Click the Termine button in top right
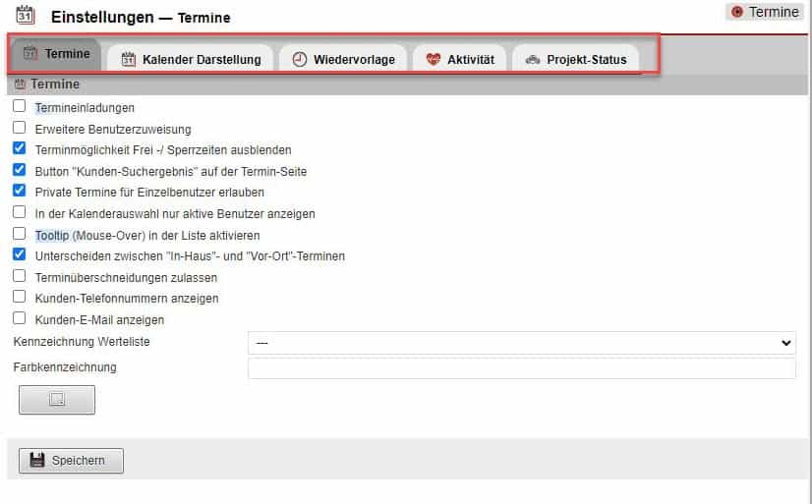 pyautogui.click(x=765, y=13)
